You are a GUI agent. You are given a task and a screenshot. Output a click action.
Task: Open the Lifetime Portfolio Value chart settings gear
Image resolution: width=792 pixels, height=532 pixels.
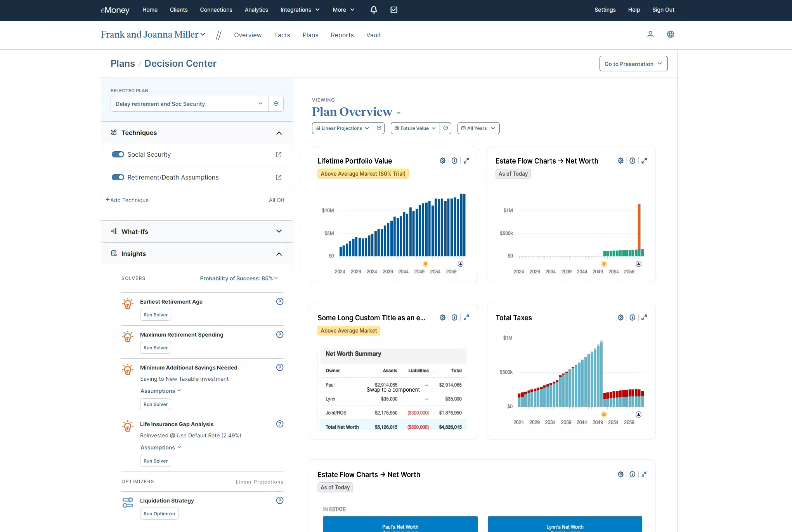[442, 160]
